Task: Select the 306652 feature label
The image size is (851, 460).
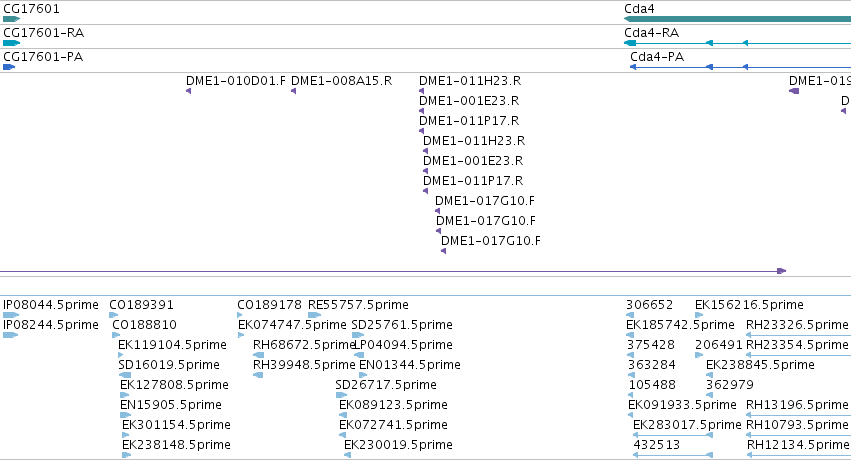Action: tap(650, 305)
